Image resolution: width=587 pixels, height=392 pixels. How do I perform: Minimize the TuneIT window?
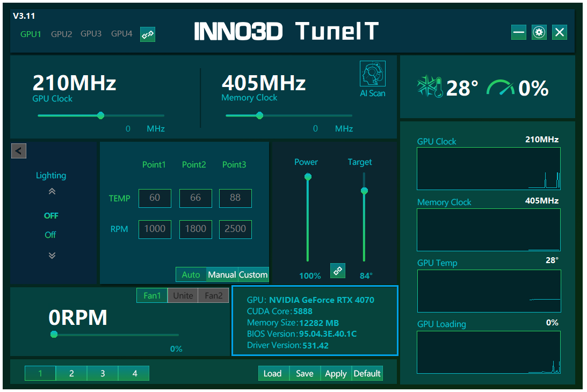[x=518, y=32]
